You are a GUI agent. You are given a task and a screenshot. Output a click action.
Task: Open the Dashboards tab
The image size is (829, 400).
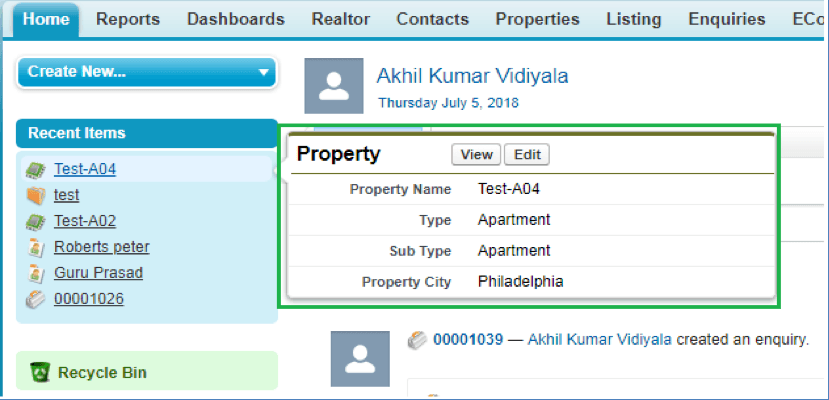pyautogui.click(x=236, y=20)
